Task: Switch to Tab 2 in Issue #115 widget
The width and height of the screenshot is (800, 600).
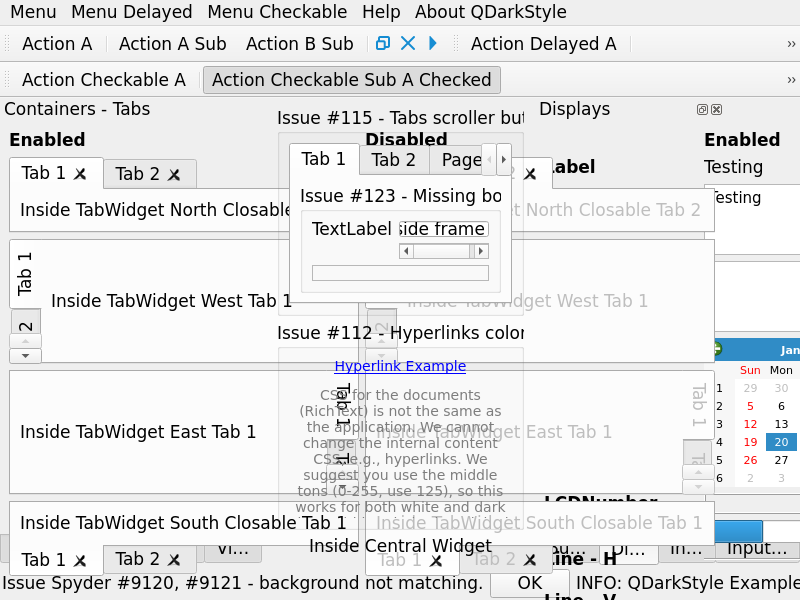Action: pos(394,160)
